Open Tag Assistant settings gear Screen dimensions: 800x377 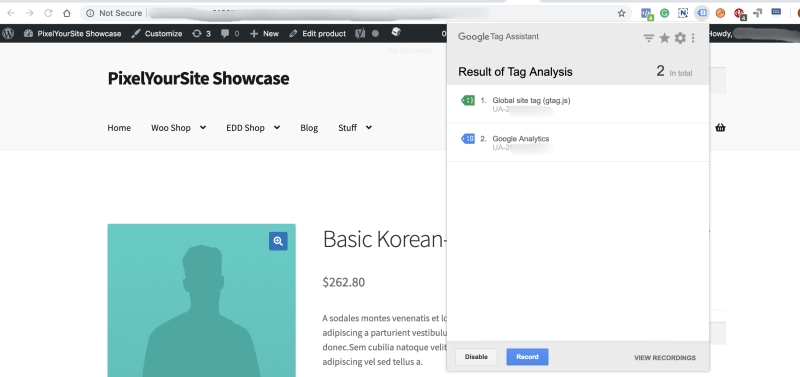pyautogui.click(x=680, y=38)
